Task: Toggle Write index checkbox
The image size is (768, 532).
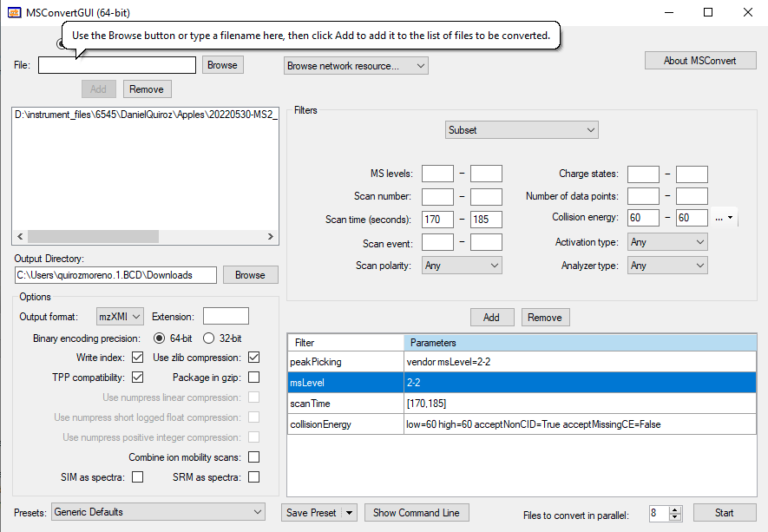Action: (x=138, y=358)
